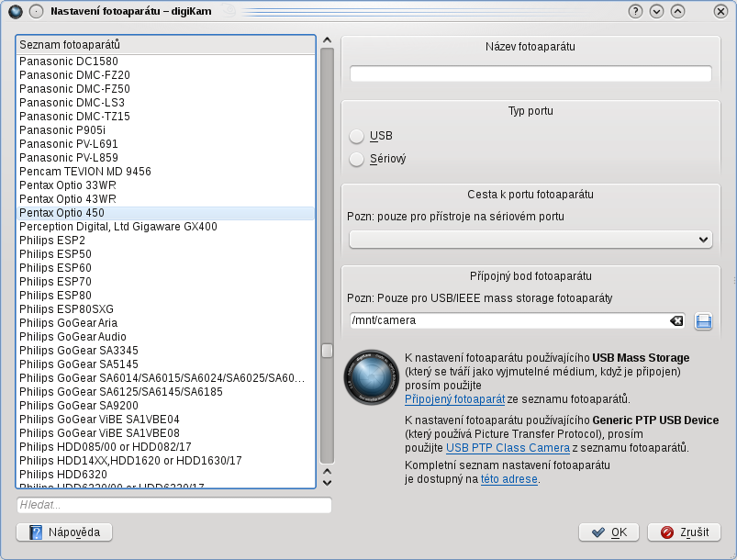Pick Philips ESP60

click(165, 267)
